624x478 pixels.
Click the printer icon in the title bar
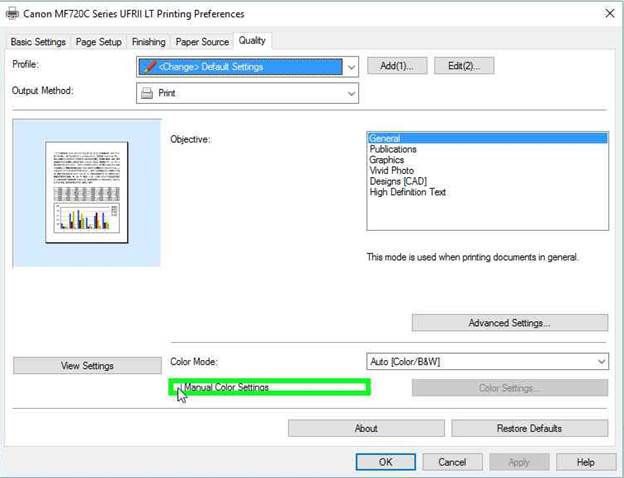click(x=12, y=13)
